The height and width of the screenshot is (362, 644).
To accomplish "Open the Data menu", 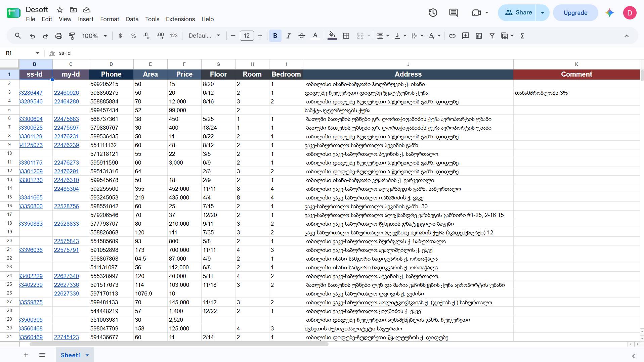I will (x=132, y=19).
